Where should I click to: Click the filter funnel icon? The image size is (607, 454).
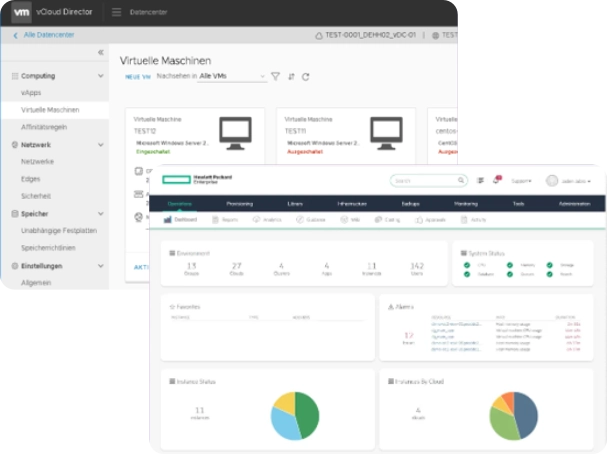(275, 76)
